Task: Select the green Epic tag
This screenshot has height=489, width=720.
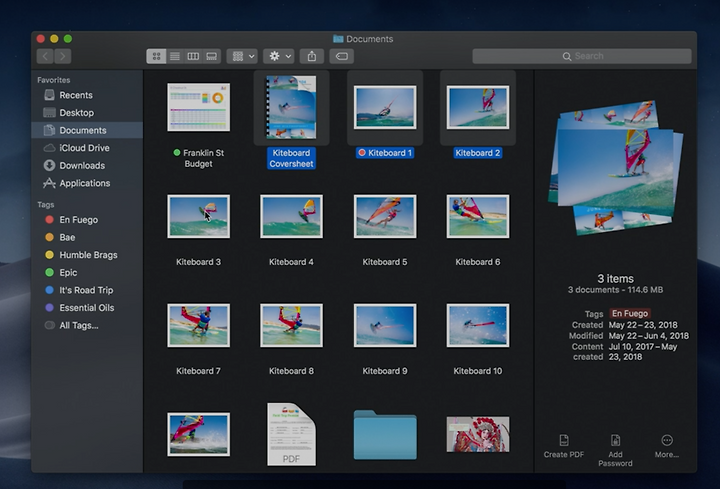Action: click(87, 272)
